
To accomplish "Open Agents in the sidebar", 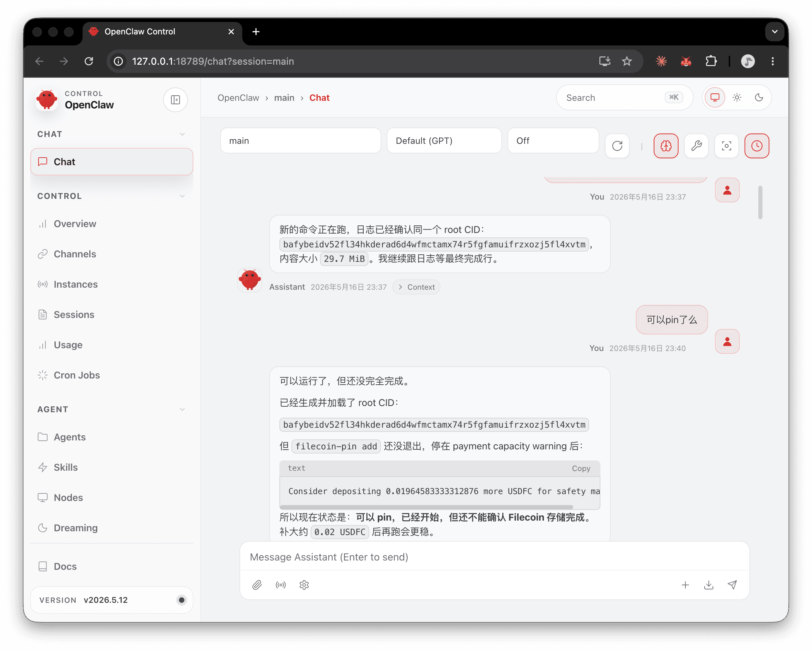I will click(x=111, y=437).
